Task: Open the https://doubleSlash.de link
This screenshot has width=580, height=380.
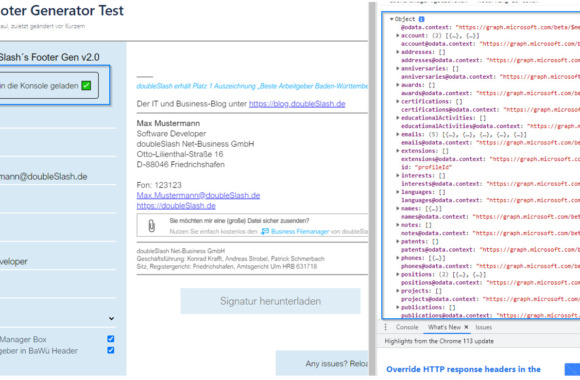Action: point(176,206)
